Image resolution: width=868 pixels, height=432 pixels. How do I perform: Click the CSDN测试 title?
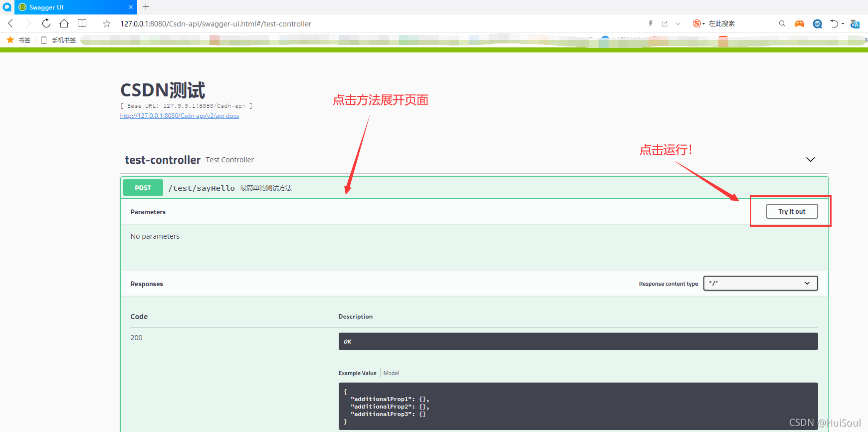tap(163, 90)
